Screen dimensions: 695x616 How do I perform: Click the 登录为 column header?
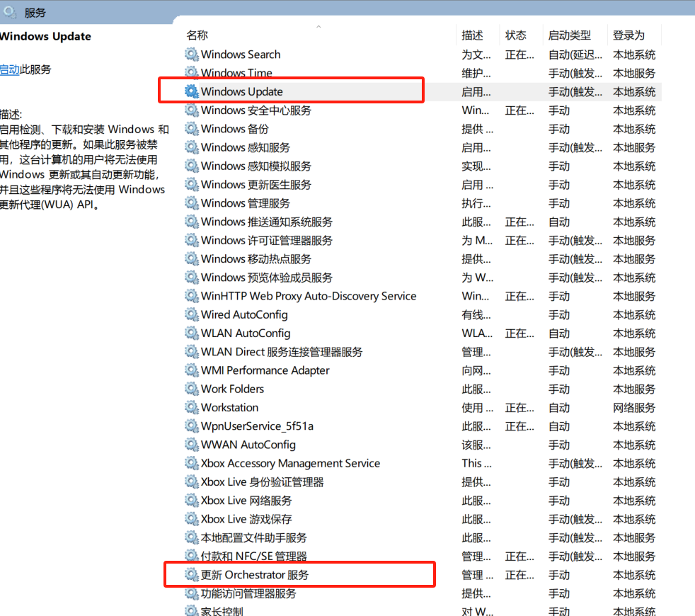coord(628,35)
